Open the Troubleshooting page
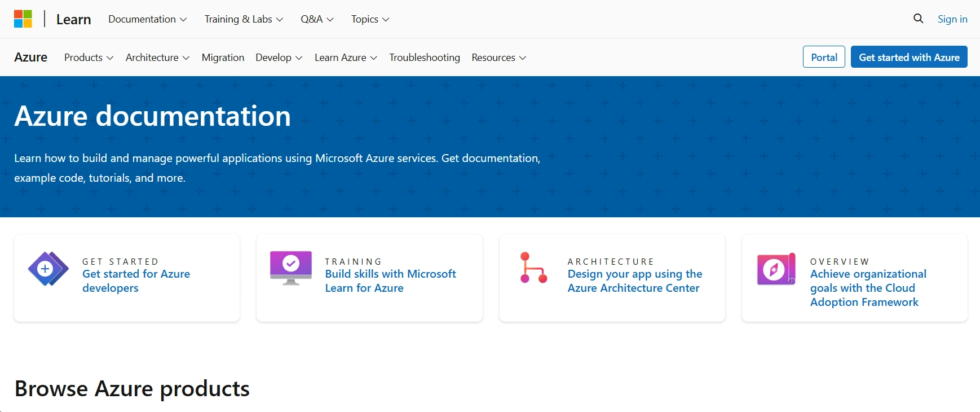The width and height of the screenshot is (980, 412). pos(425,58)
